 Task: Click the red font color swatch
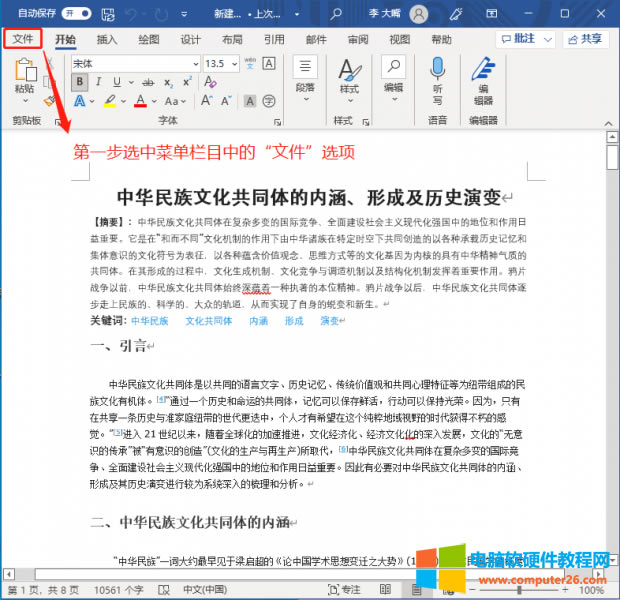point(140,102)
